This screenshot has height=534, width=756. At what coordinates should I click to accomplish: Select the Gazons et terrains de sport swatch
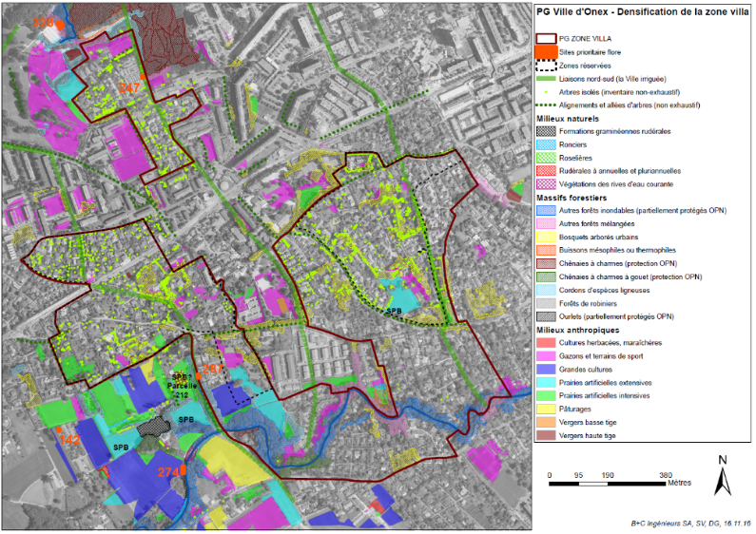click(545, 355)
